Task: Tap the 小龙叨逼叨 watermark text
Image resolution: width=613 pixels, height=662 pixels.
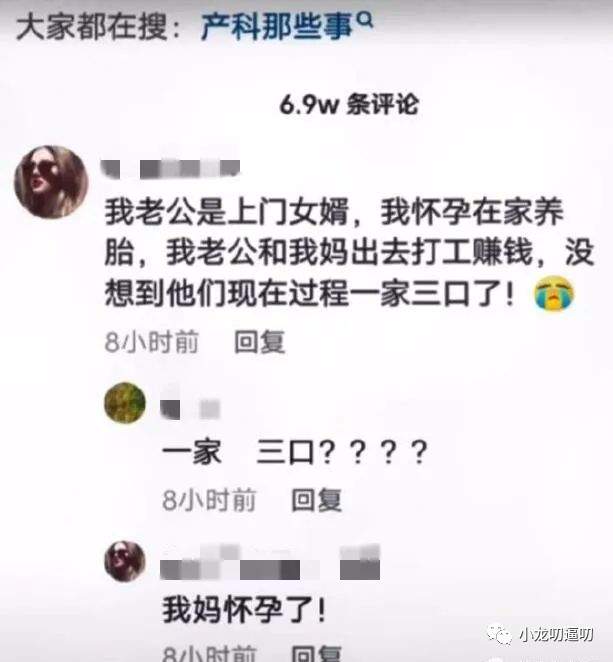Action: click(x=556, y=635)
